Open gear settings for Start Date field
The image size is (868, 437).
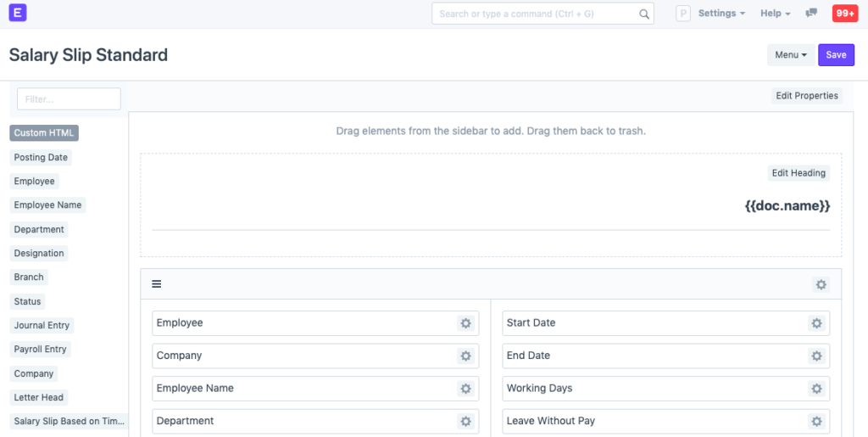(x=816, y=323)
